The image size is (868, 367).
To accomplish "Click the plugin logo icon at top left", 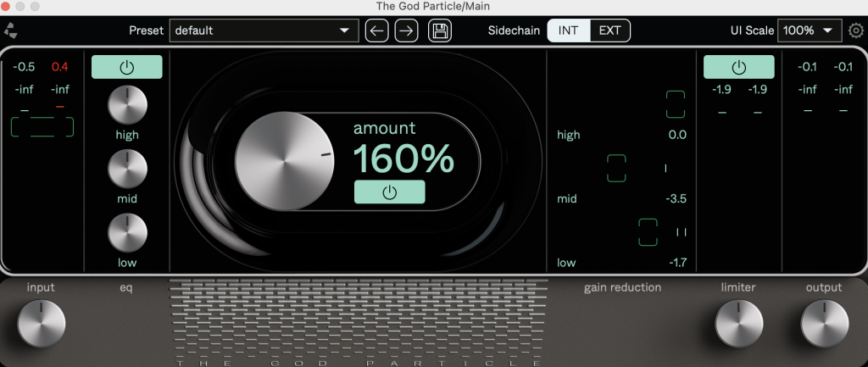I will coord(11,31).
